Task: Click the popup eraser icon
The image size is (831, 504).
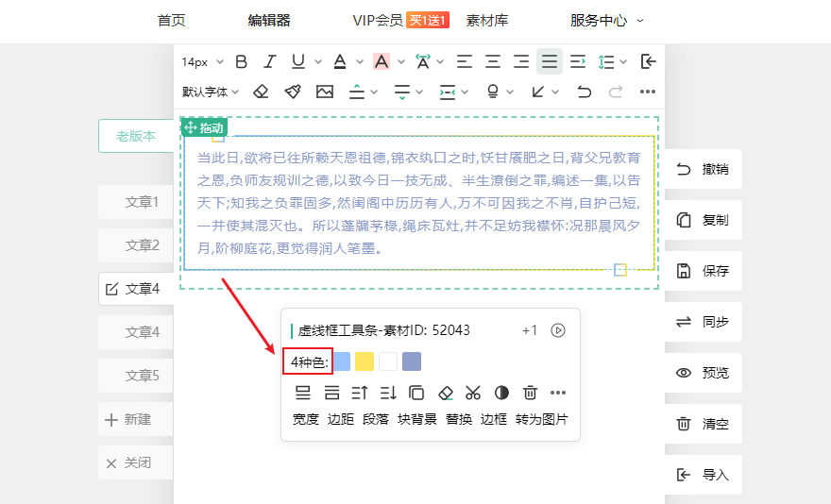Action: point(446,393)
